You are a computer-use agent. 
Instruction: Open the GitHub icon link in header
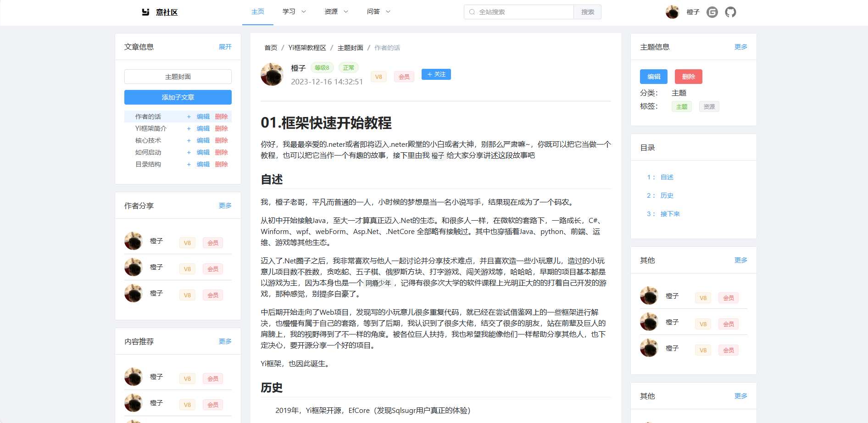pos(730,12)
